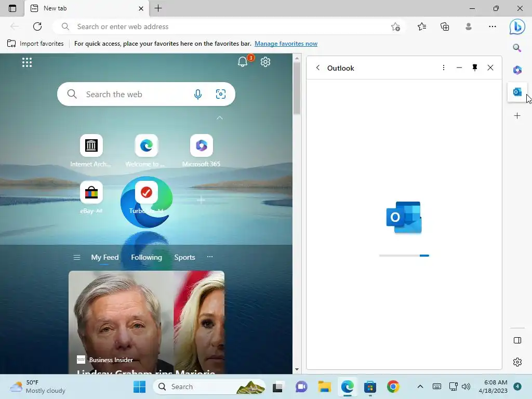
Task: Select the Outlook sidebar icon
Action: 517,91
